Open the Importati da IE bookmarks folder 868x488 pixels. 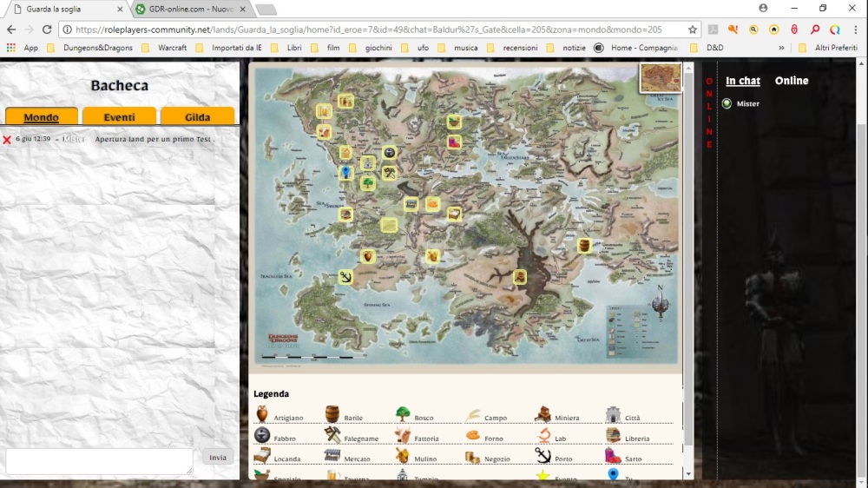pyautogui.click(x=228, y=48)
